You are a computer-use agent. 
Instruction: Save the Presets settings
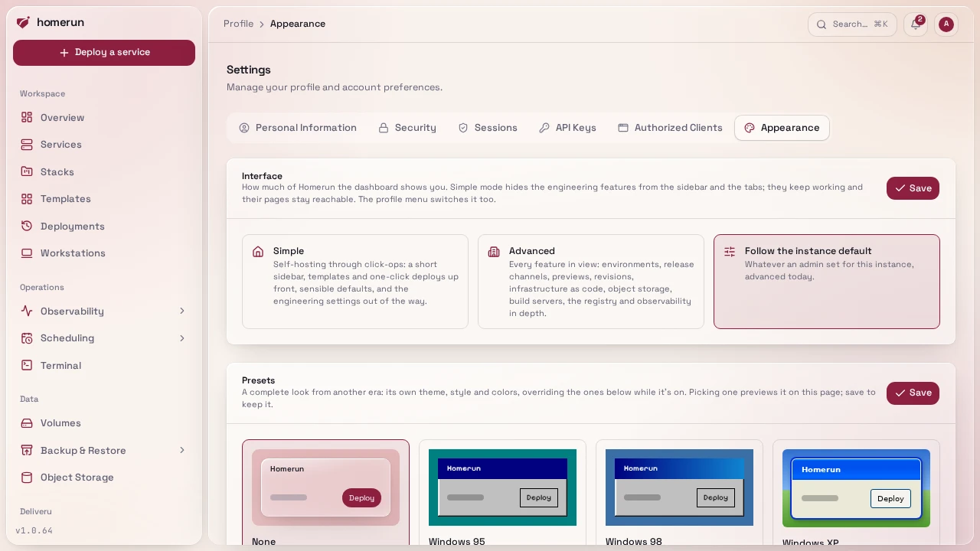(913, 393)
